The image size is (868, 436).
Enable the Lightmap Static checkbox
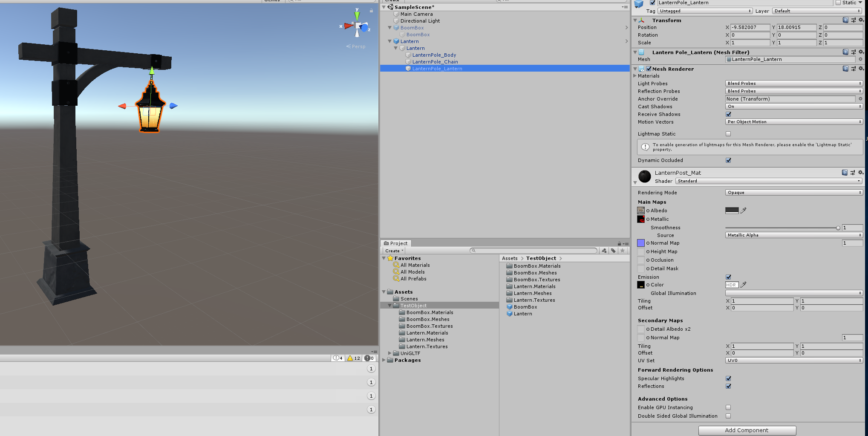(728, 134)
